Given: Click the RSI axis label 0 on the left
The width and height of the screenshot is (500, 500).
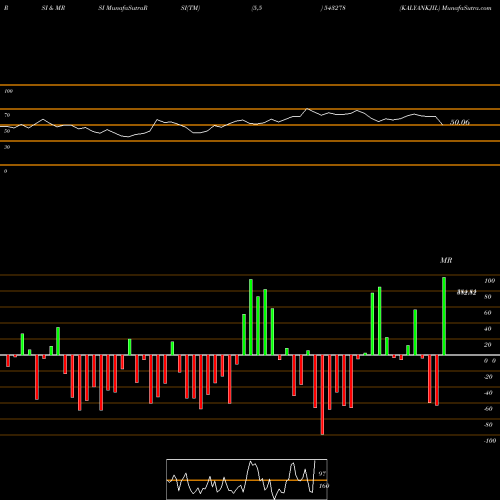Looking at the screenshot, I should [x=5, y=171].
